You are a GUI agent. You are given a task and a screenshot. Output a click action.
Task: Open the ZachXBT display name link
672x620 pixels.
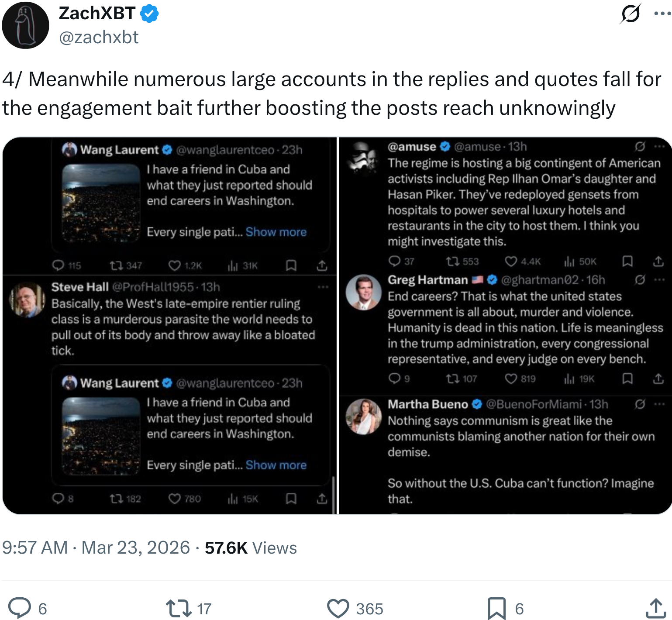click(x=97, y=14)
